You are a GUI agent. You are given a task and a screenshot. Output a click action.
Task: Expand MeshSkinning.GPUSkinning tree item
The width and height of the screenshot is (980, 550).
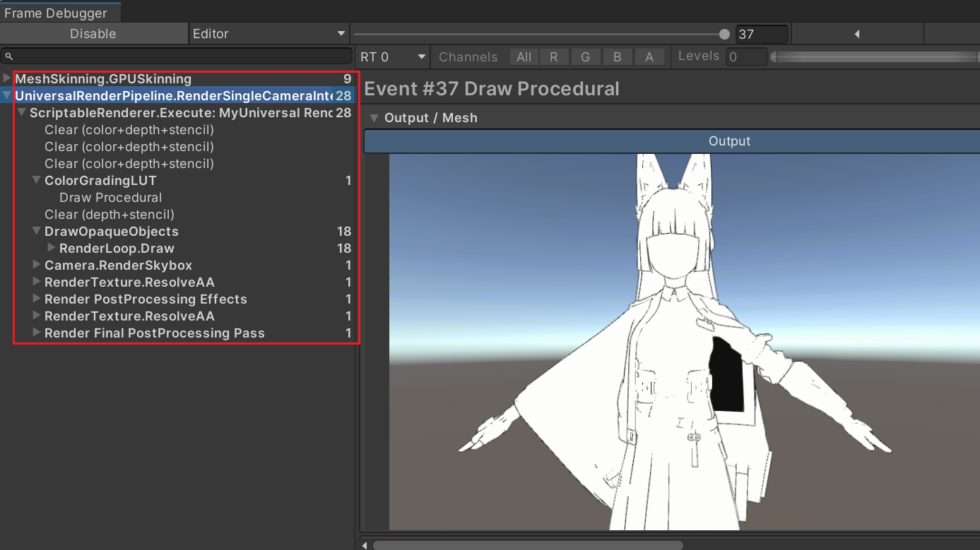click(x=7, y=78)
